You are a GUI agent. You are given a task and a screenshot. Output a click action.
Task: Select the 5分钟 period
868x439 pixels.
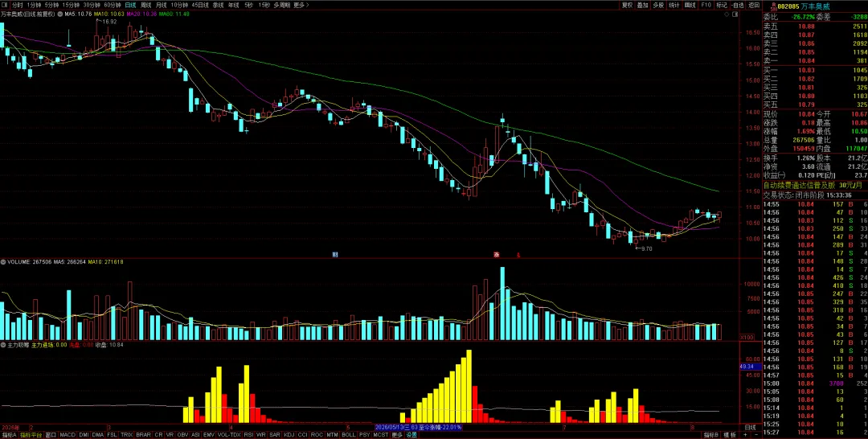coord(51,5)
